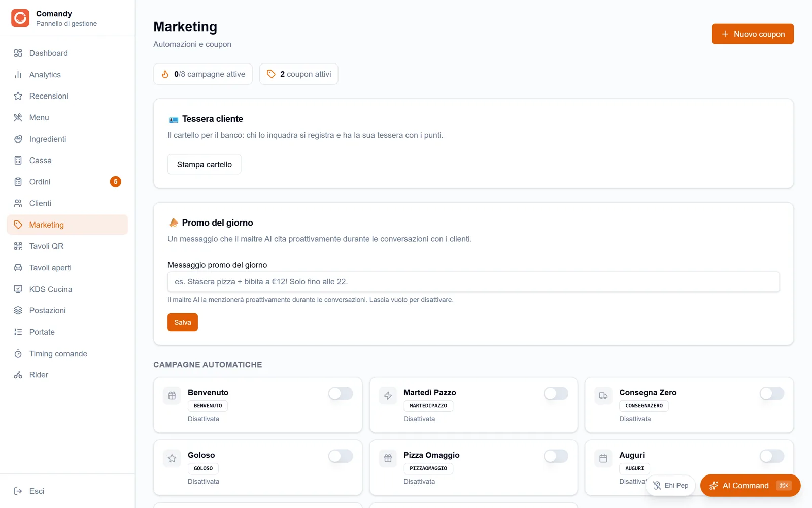Enable the Consegna Zero campaign toggle
Image resolution: width=812 pixels, height=508 pixels.
pos(772,394)
